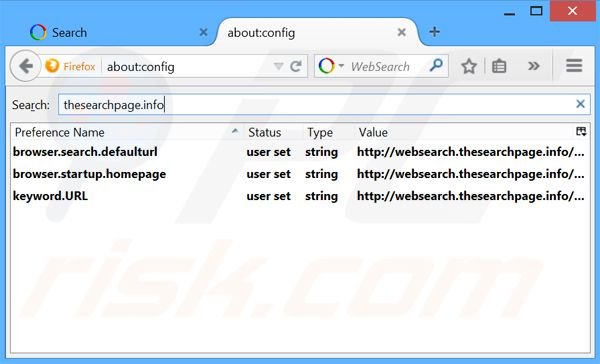This screenshot has height=364, width=600.
Task: Open the column picker icon
Action: coord(581,132)
